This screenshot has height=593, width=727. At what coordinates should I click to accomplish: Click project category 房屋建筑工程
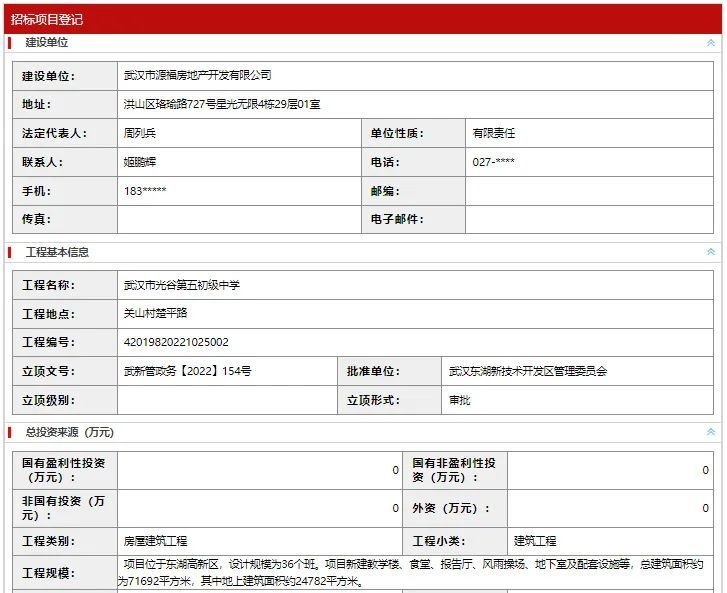click(155, 541)
